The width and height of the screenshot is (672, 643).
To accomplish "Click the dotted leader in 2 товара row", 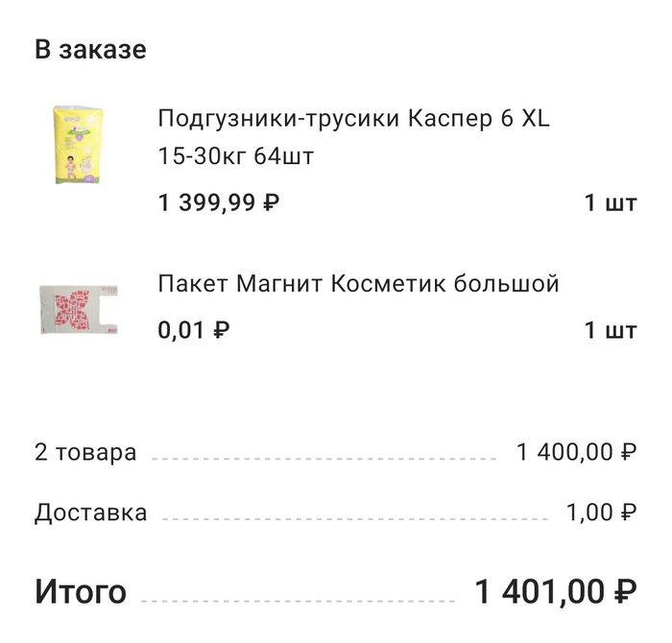I will [x=326, y=459].
